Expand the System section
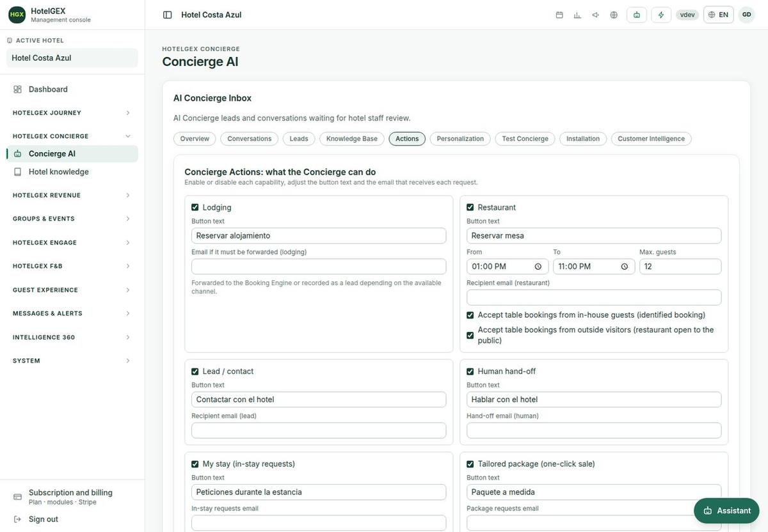 (72, 361)
